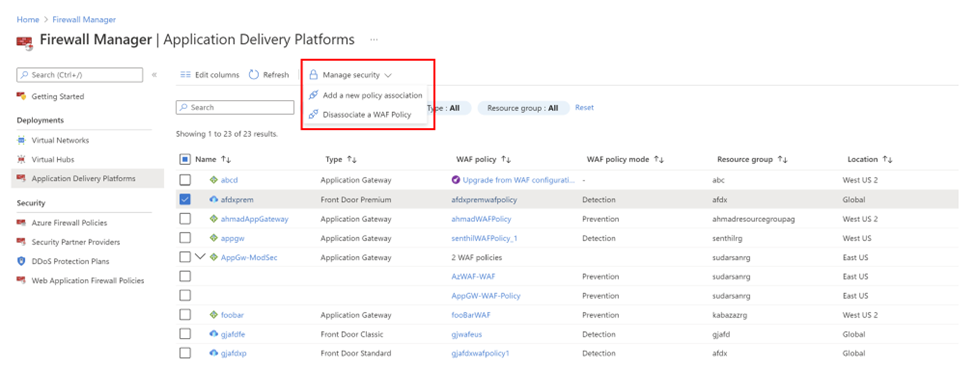Open the Type : All filter pill

[x=449, y=108]
